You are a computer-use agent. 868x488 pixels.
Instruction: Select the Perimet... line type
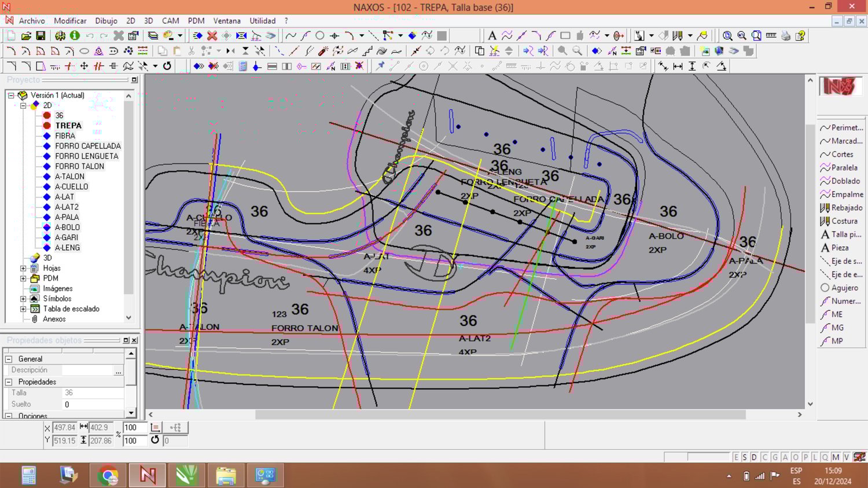pos(842,127)
